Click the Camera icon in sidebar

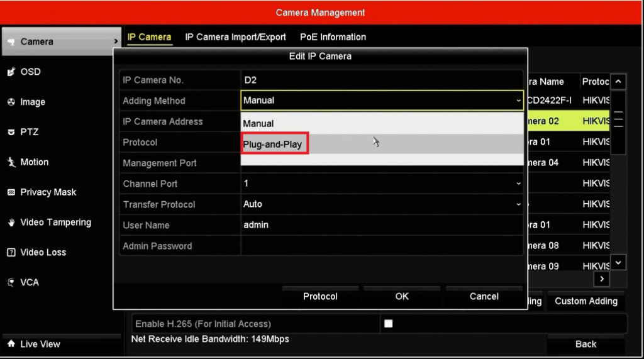click(11, 42)
